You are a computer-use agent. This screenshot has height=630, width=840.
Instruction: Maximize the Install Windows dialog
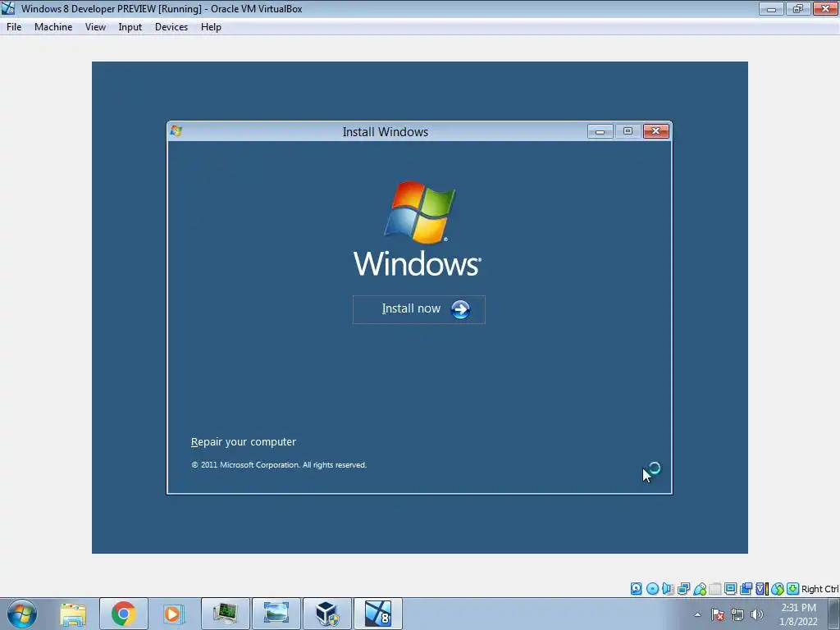click(628, 131)
